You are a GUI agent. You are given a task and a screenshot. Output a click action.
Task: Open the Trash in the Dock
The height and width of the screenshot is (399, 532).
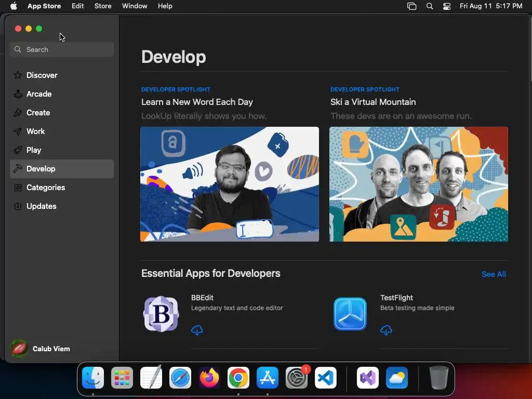click(x=438, y=378)
